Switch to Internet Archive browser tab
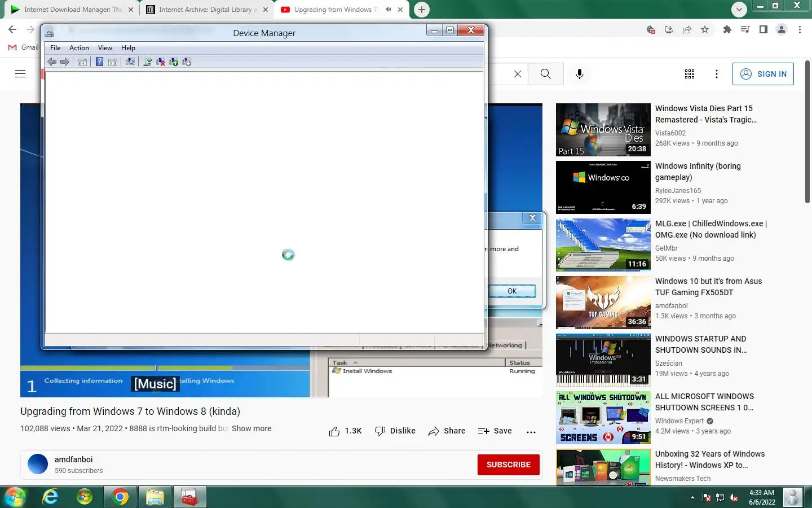Image resolution: width=812 pixels, height=508 pixels. coord(206,10)
